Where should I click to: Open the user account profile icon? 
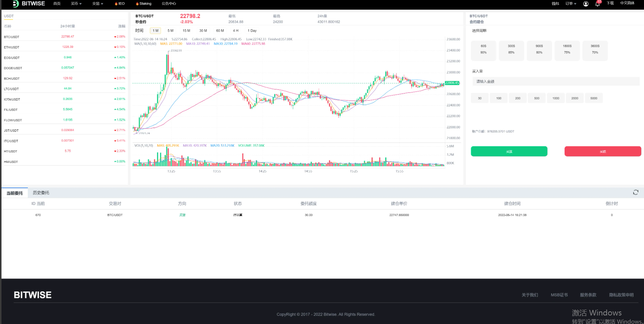[x=586, y=4]
